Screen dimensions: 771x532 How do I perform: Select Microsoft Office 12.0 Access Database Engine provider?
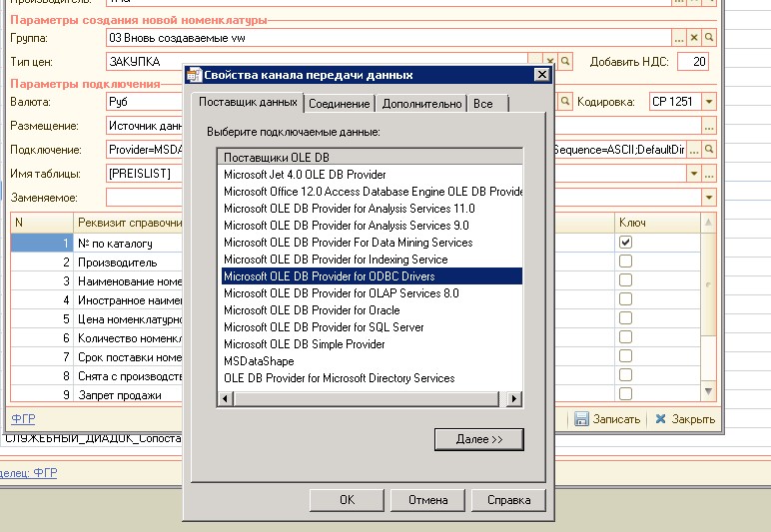[372, 192]
